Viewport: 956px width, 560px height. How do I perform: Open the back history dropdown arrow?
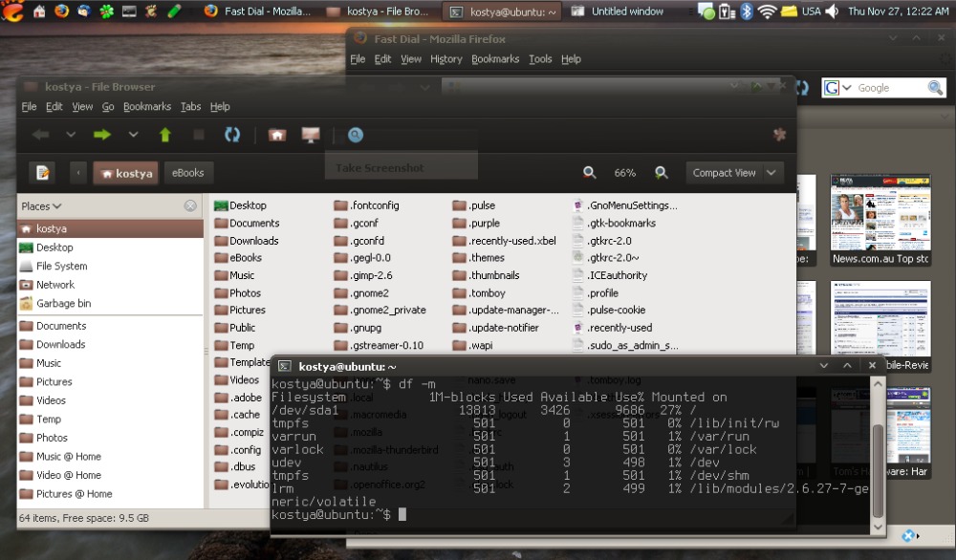[x=71, y=135]
